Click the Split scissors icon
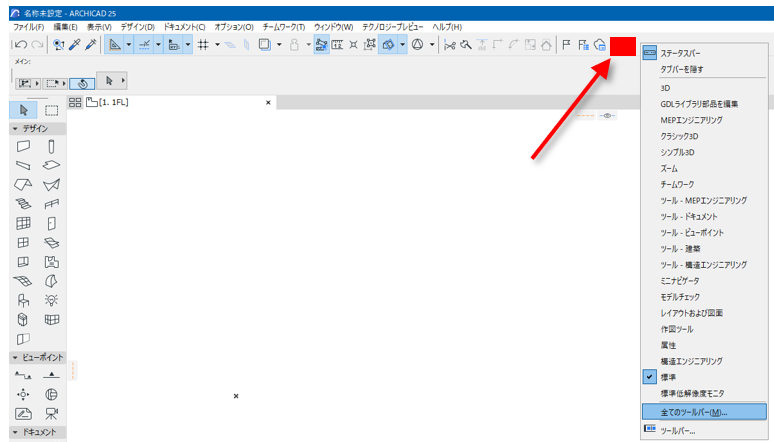 pos(449,45)
